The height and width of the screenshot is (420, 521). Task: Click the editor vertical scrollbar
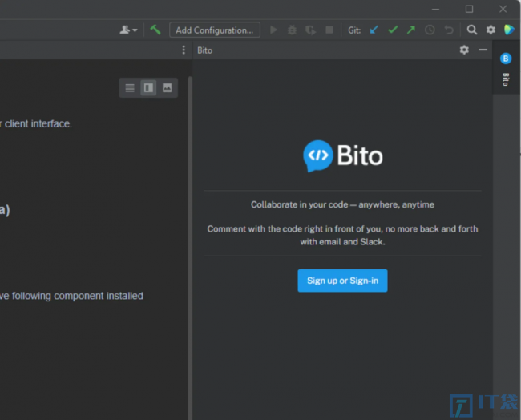click(x=190, y=248)
